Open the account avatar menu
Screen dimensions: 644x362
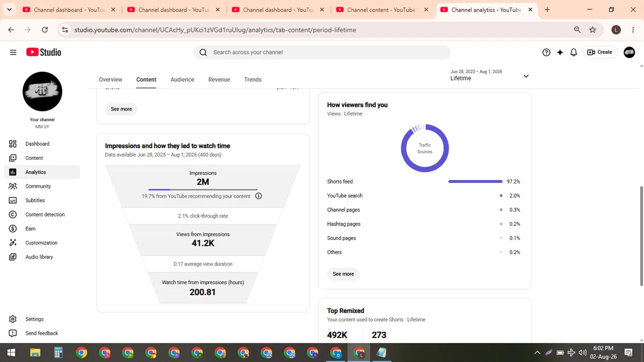pos(629,52)
